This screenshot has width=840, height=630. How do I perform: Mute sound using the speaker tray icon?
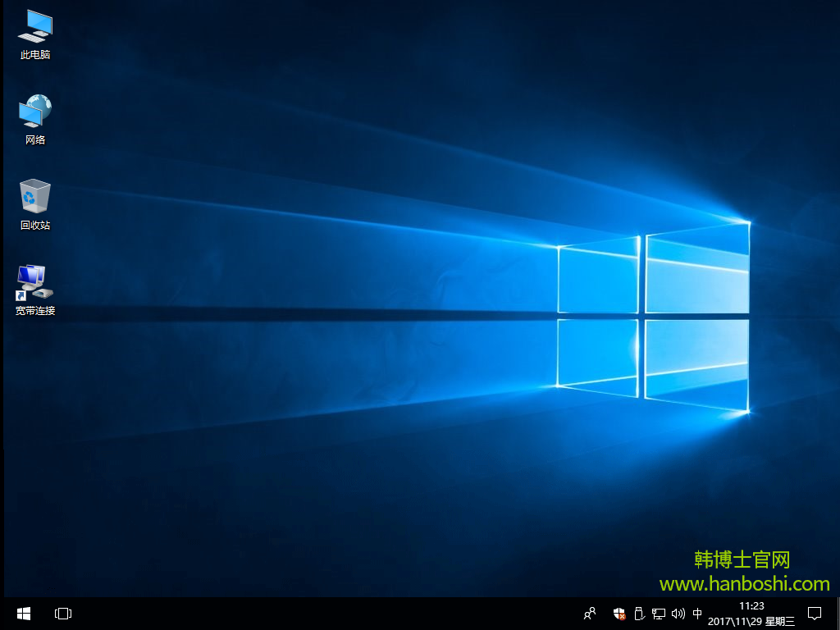click(x=678, y=614)
